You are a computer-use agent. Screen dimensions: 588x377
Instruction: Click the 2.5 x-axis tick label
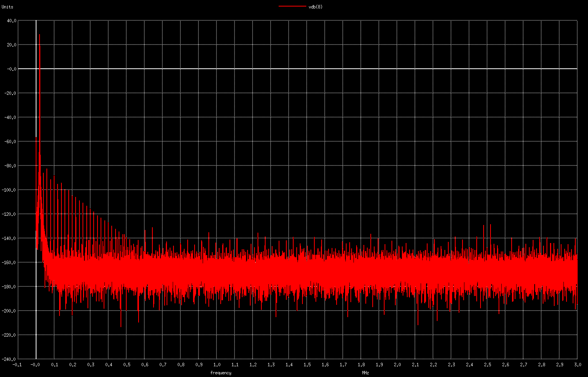(x=487, y=365)
